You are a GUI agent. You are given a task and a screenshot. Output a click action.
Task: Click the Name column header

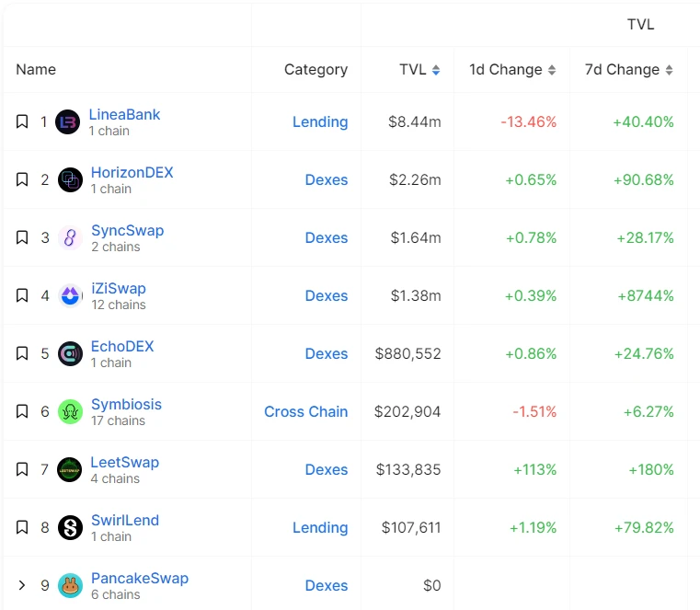[36, 70]
